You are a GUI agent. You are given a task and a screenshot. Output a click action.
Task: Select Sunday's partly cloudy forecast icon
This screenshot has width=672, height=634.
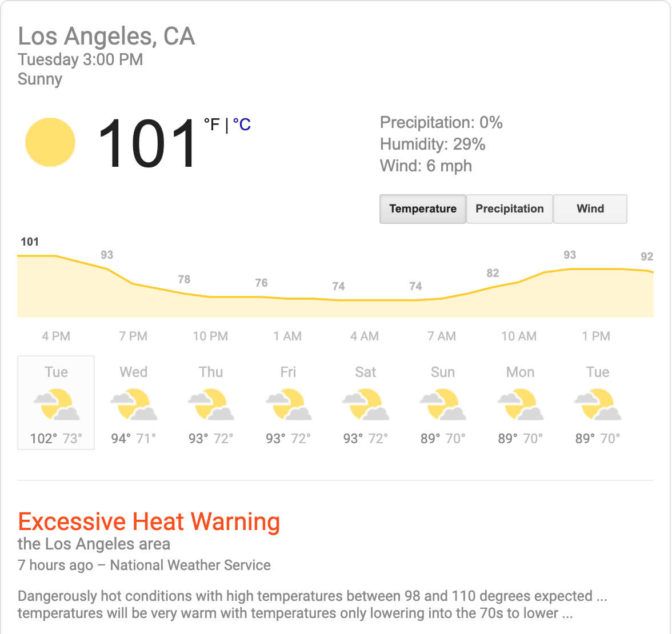[443, 404]
